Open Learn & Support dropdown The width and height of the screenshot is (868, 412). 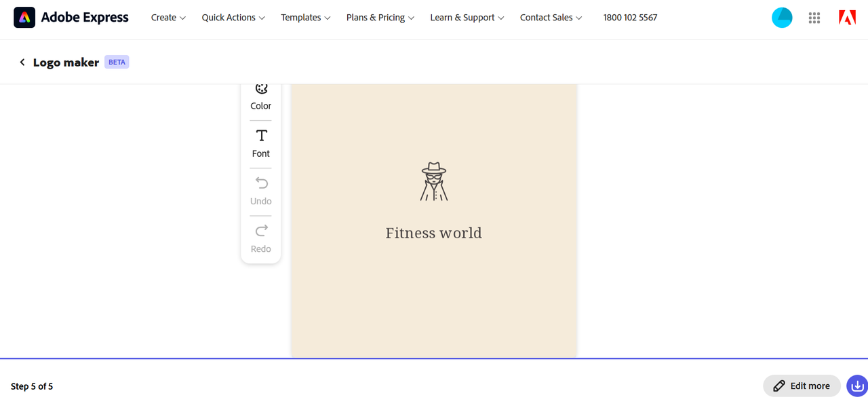click(467, 18)
